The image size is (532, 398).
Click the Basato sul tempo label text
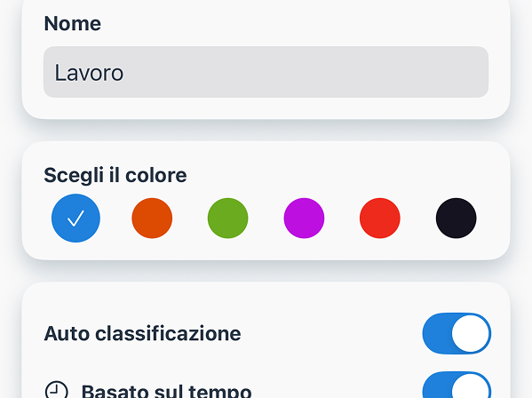pos(166,391)
